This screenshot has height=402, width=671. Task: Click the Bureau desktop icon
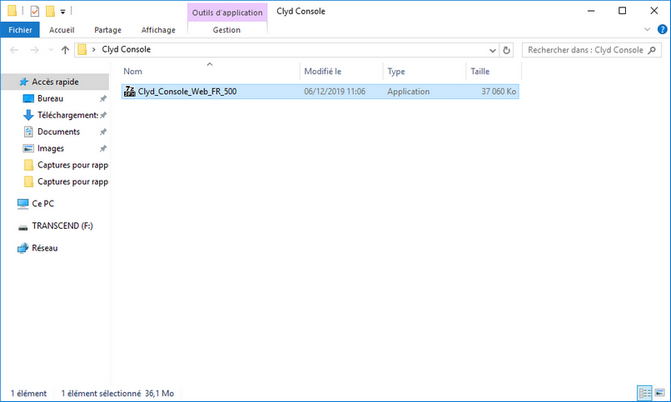(x=28, y=99)
